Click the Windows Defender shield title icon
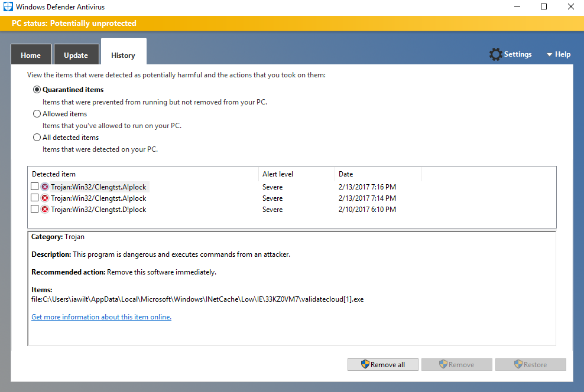The image size is (584, 392). pos(8,7)
